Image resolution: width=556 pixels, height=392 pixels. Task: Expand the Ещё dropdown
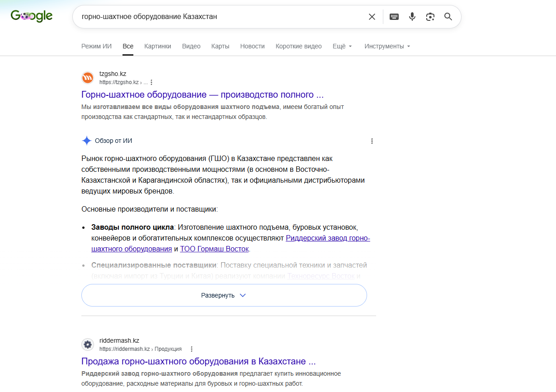click(342, 46)
